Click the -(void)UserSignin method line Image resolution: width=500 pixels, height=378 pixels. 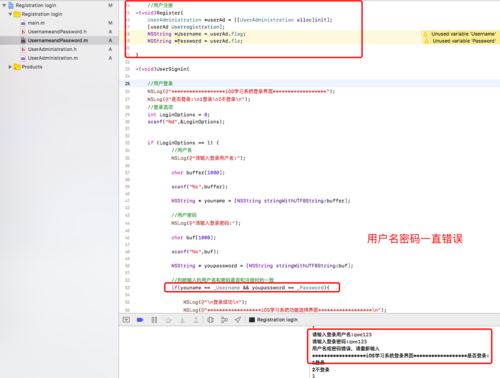(162, 69)
